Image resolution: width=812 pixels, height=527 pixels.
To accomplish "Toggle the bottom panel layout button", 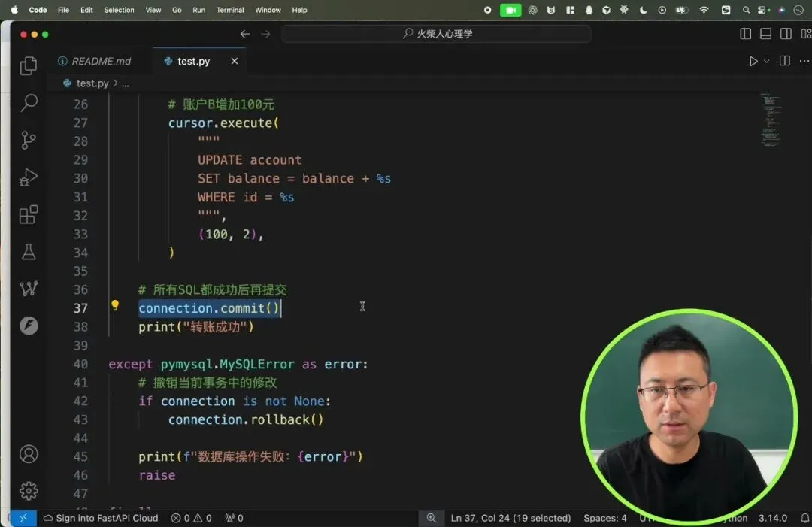I will click(765, 34).
